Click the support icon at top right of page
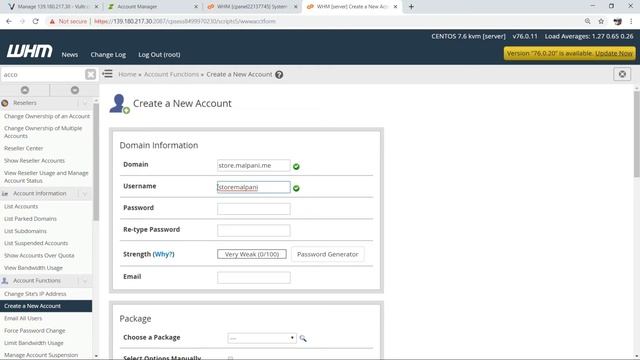The height and width of the screenshot is (360, 640). 622,74
